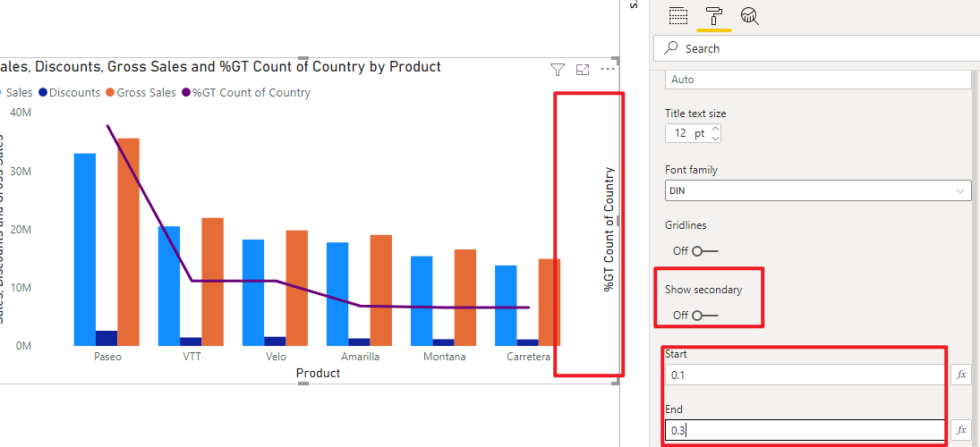Image resolution: width=980 pixels, height=447 pixels.
Task: Click the Velo axis label
Action: pos(276,357)
